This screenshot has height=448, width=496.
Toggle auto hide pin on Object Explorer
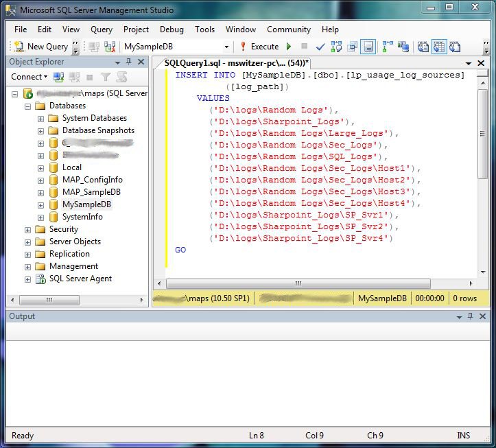pyautogui.click(x=129, y=62)
